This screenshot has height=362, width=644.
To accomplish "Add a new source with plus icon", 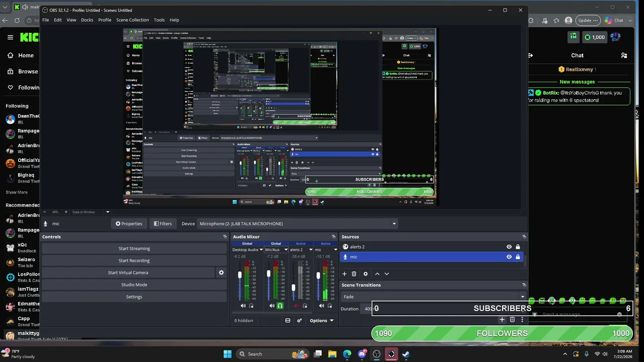I will click(x=345, y=274).
